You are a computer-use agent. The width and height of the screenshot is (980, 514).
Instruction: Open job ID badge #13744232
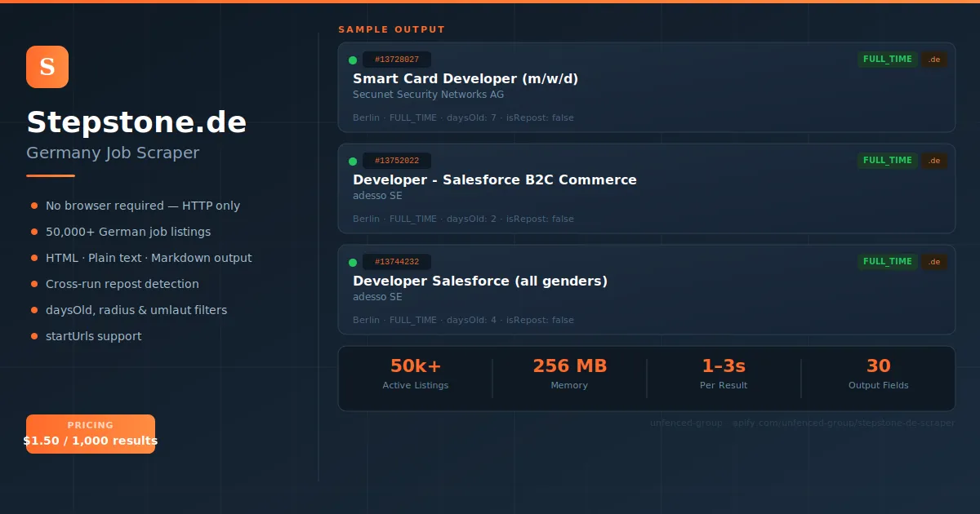pyautogui.click(x=397, y=263)
